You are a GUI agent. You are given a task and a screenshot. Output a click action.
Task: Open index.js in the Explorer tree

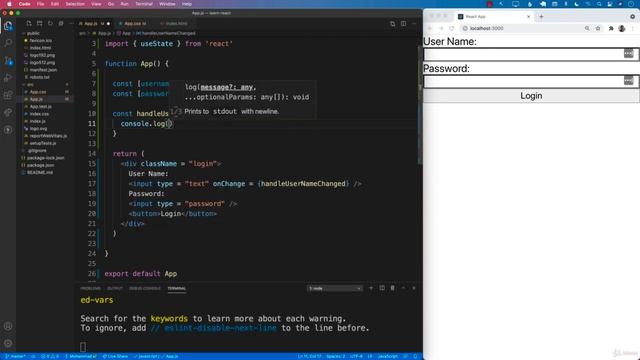37,121
